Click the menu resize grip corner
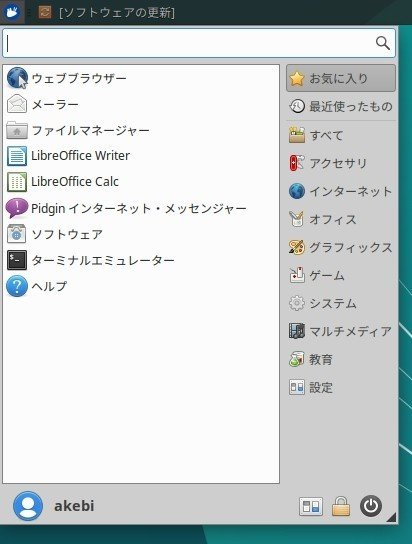Image resolution: width=412 pixels, height=544 pixels. 392,518
